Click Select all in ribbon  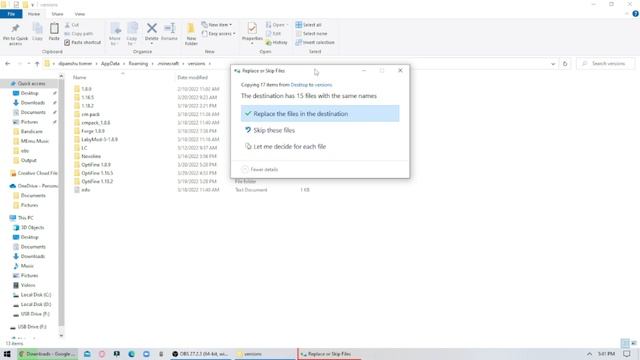pos(309,25)
